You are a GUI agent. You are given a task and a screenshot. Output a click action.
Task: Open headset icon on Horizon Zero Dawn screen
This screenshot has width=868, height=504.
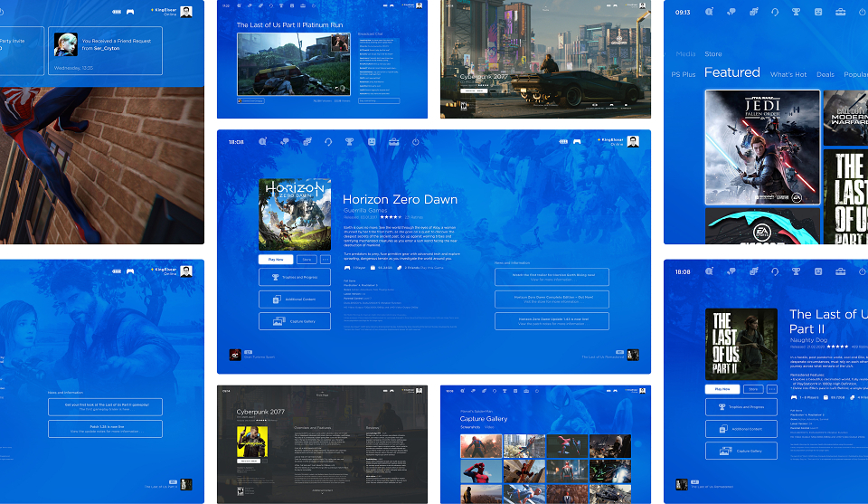[x=328, y=142]
